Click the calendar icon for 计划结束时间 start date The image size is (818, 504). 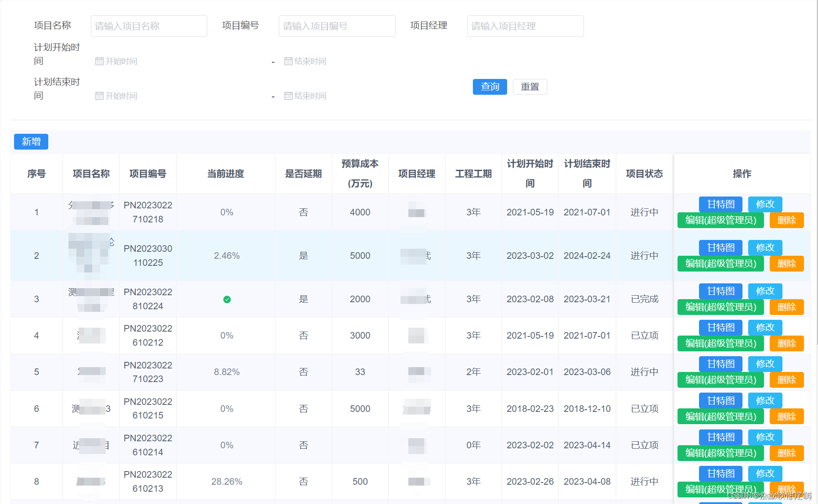point(100,96)
